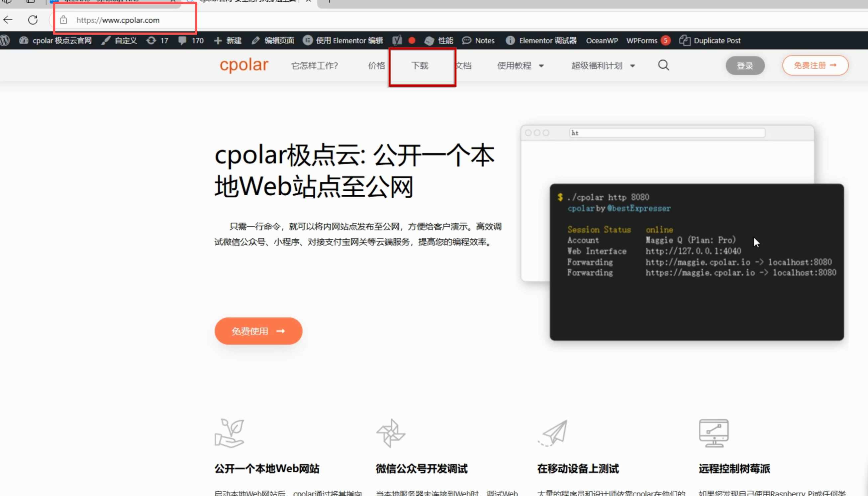Click the red Yoast status dot
Viewport: 868px width, 496px height.
coord(412,41)
